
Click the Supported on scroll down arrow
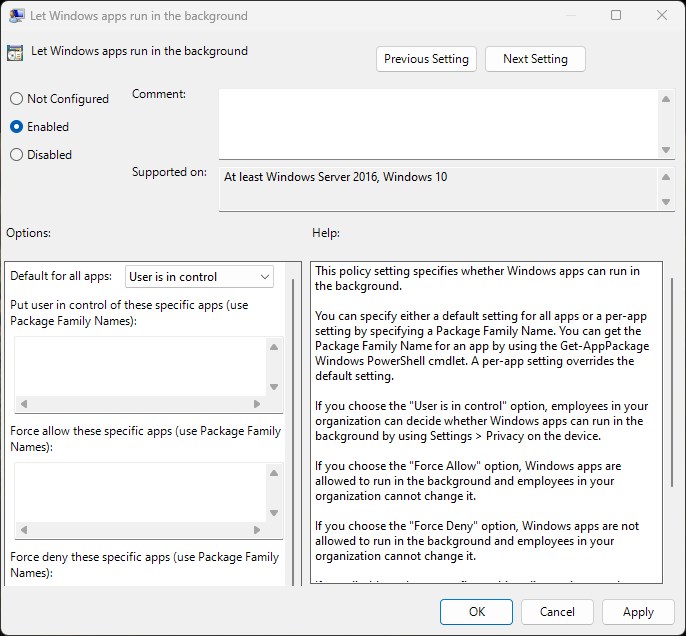666,202
